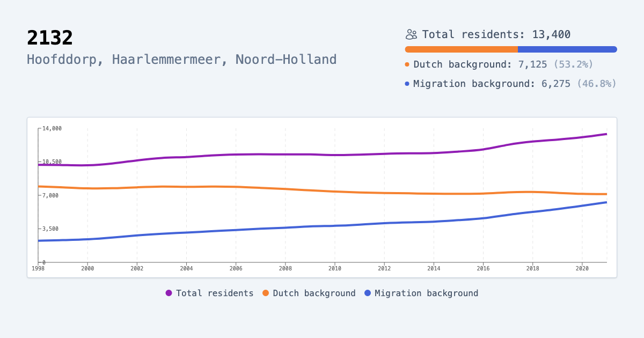644x338 pixels.
Task: Toggle Migration background series in the legend
Action: 421,293
